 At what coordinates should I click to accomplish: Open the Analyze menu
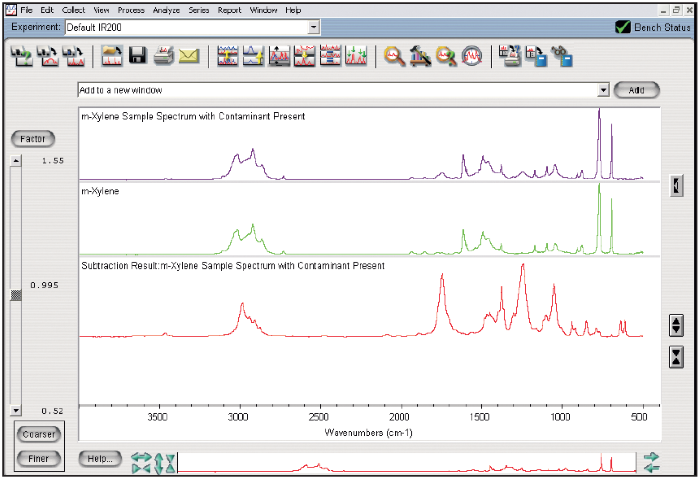pyautogui.click(x=166, y=10)
